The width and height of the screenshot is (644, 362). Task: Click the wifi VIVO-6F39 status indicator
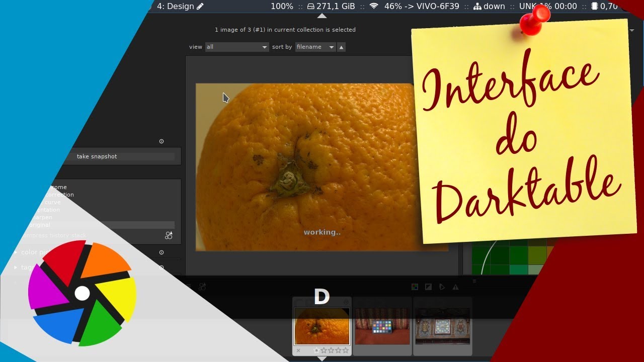click(414, 6)
